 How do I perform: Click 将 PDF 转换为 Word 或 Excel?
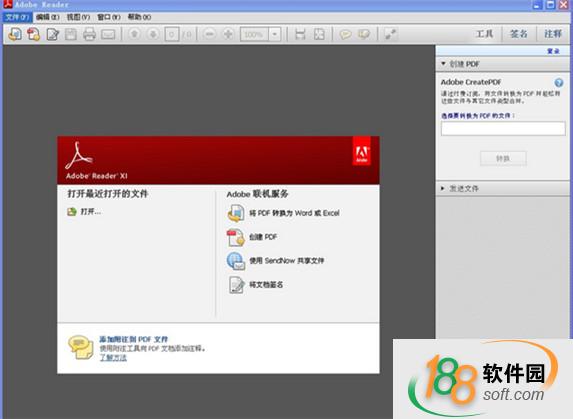[295, 213]
